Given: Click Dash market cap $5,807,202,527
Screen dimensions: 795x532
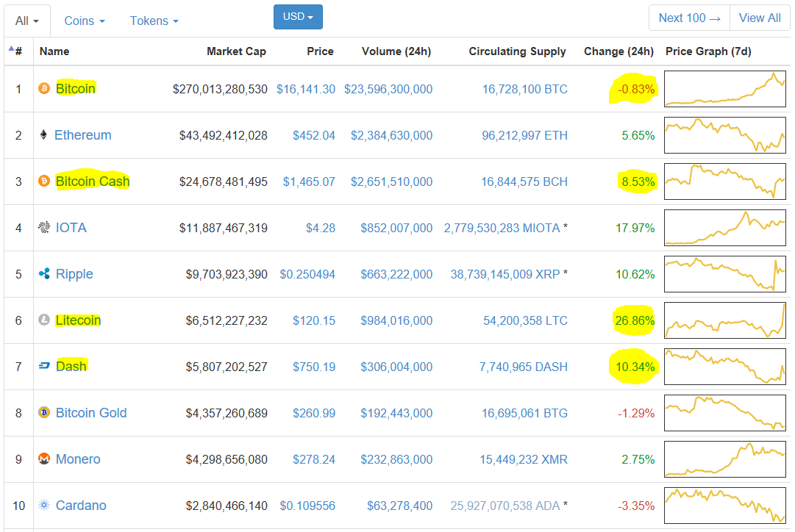Looking at the screenshot, I should [x=227, y=367].
